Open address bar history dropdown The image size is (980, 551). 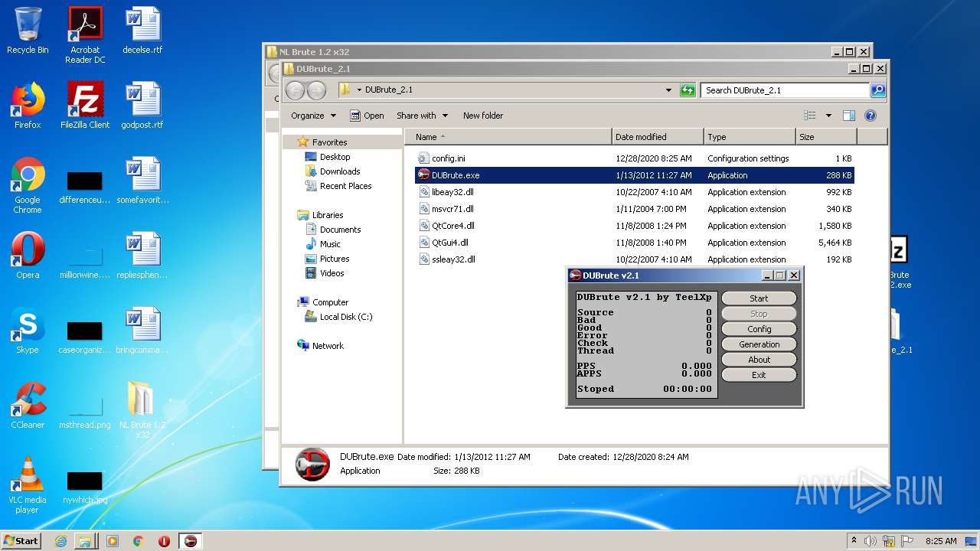(669, 90)
